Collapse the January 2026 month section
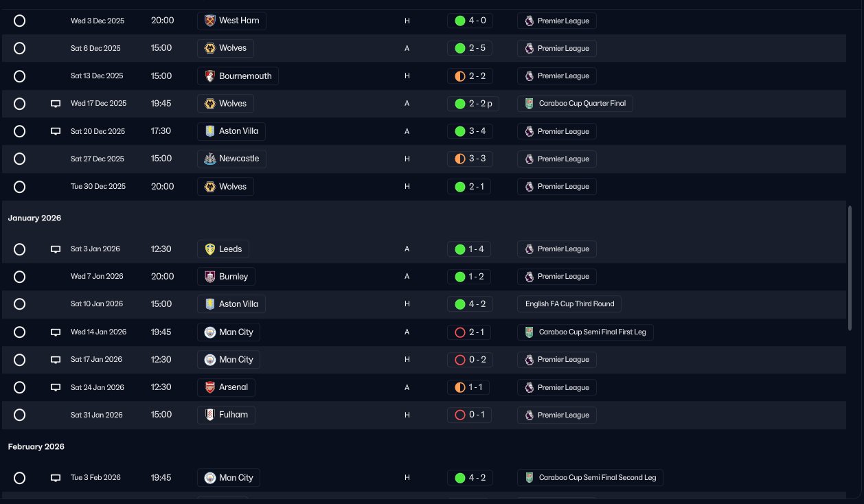 35,218
